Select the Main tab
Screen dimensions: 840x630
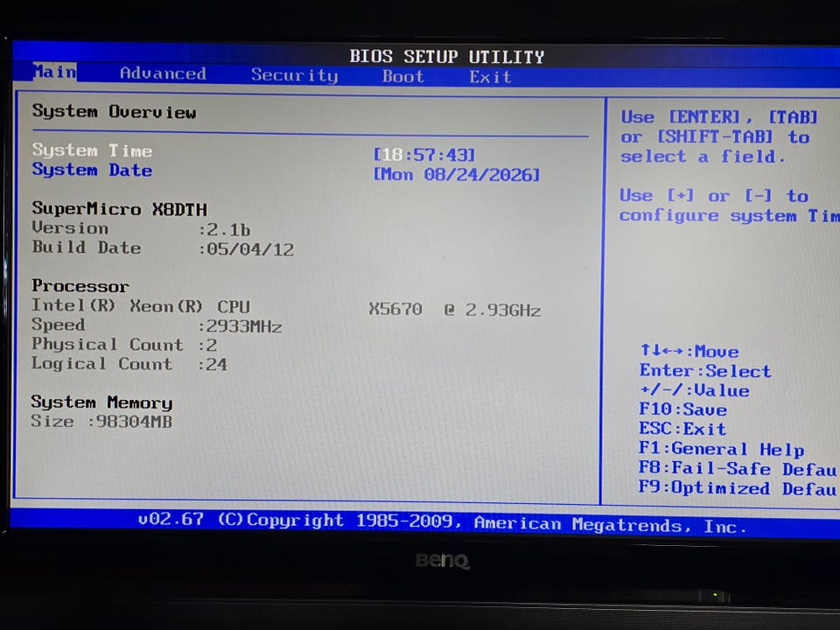(54, 72)
